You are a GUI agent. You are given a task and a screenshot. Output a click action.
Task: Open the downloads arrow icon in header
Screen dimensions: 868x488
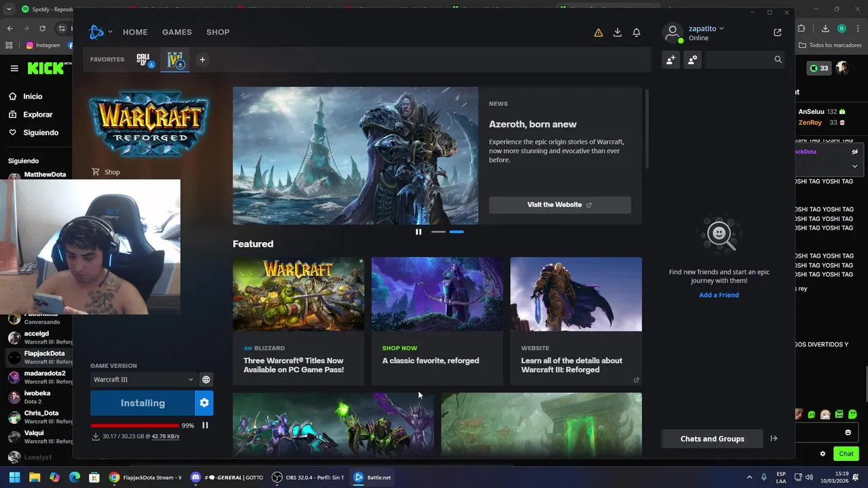[617, 33]
